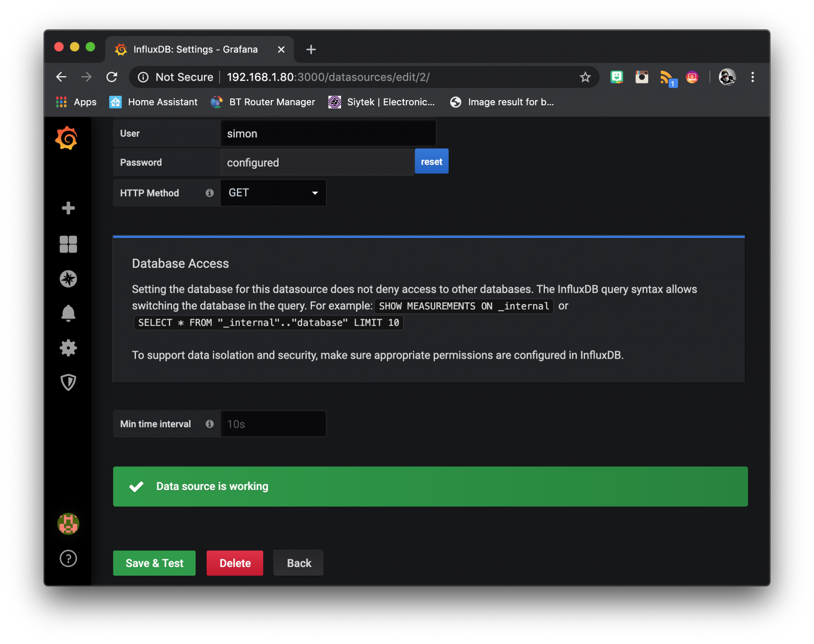This screenshot has width=814, height=644.
Task: Open the HTTP Method dropdown
Action: [314, 193]
